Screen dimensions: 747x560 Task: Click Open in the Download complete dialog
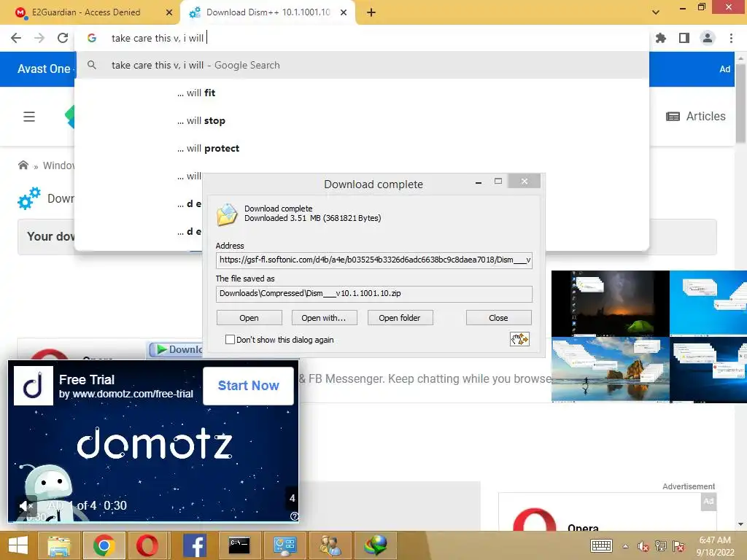[249, 318]
